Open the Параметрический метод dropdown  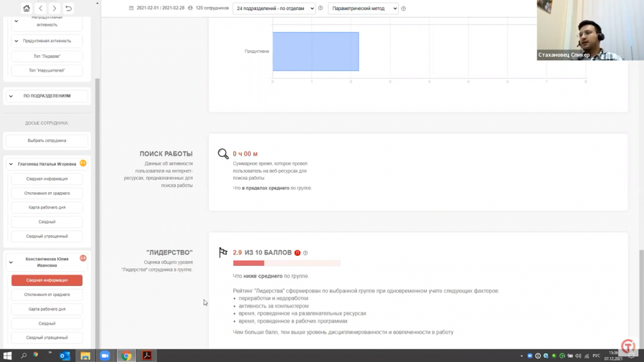pyautogui.click(x=363, y=8)
